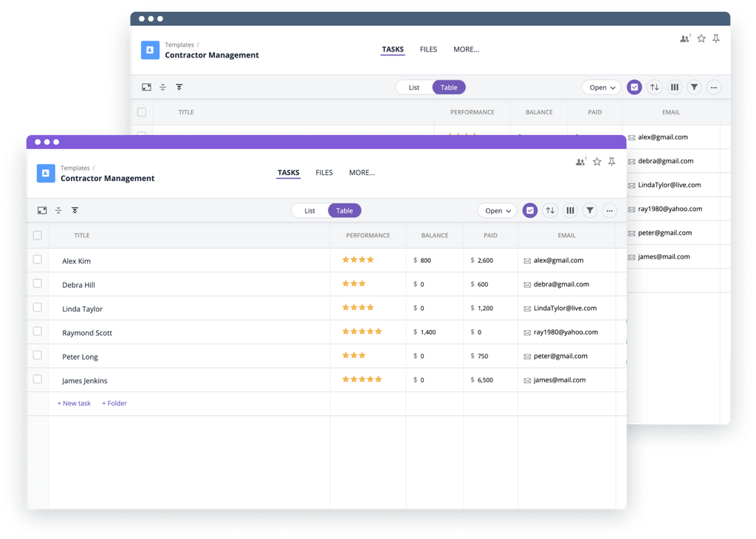Select Table view in back window
The height and width of the screenshot is (539, 756).
[449, 87]
